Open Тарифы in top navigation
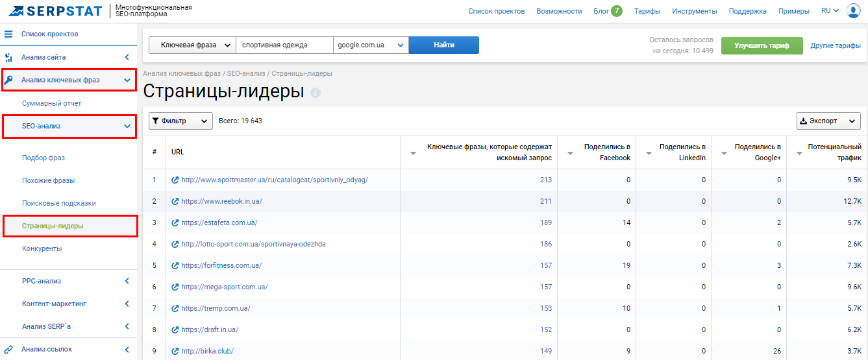868x360 pixels. pyautogui.click(x=647, y=11)
